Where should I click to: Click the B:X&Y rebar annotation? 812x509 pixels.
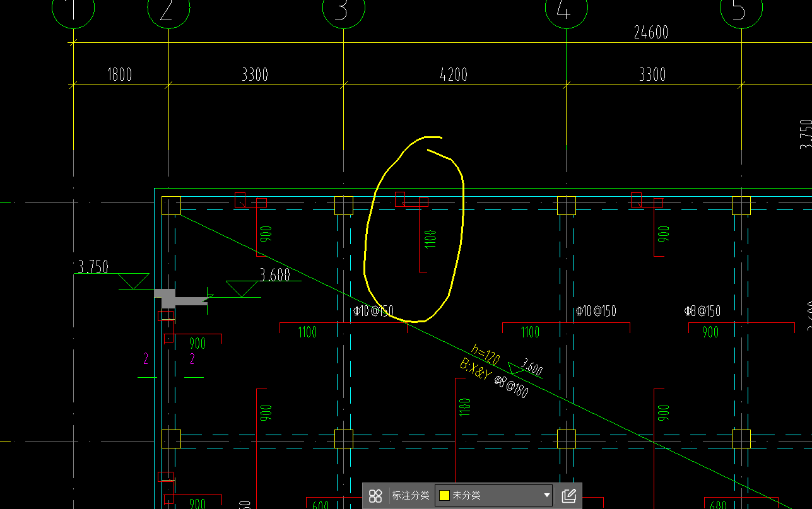point(476,369)
